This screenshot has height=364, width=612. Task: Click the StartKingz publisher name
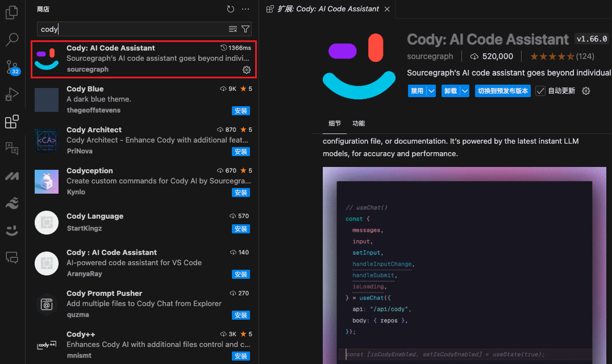pos(84,228)
